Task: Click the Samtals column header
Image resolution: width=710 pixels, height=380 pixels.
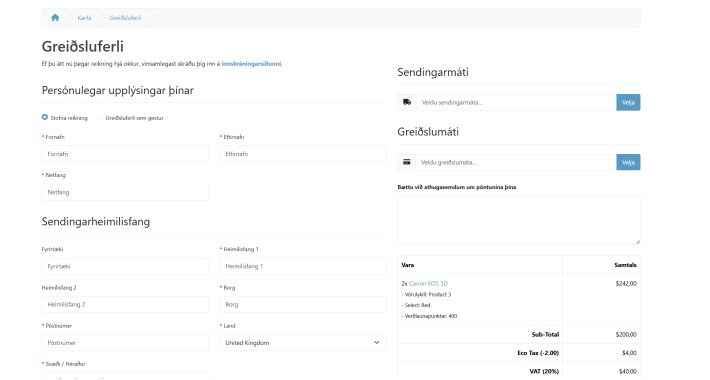Action: pos(625,265)
